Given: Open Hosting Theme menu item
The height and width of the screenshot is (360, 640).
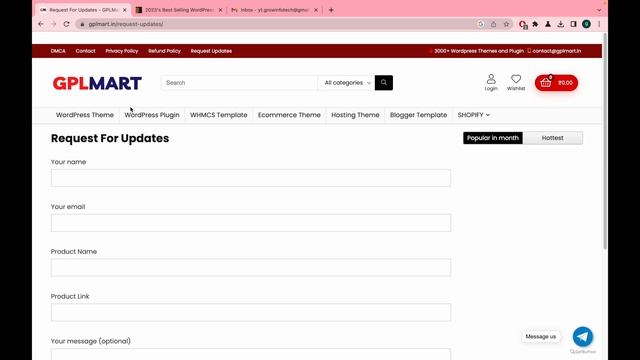Looking at the screenshot, I should click(355, 115).
